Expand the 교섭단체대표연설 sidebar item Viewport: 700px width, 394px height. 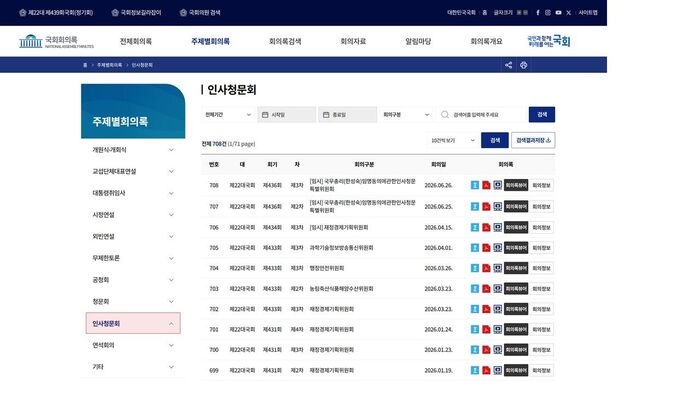[133, 171]
